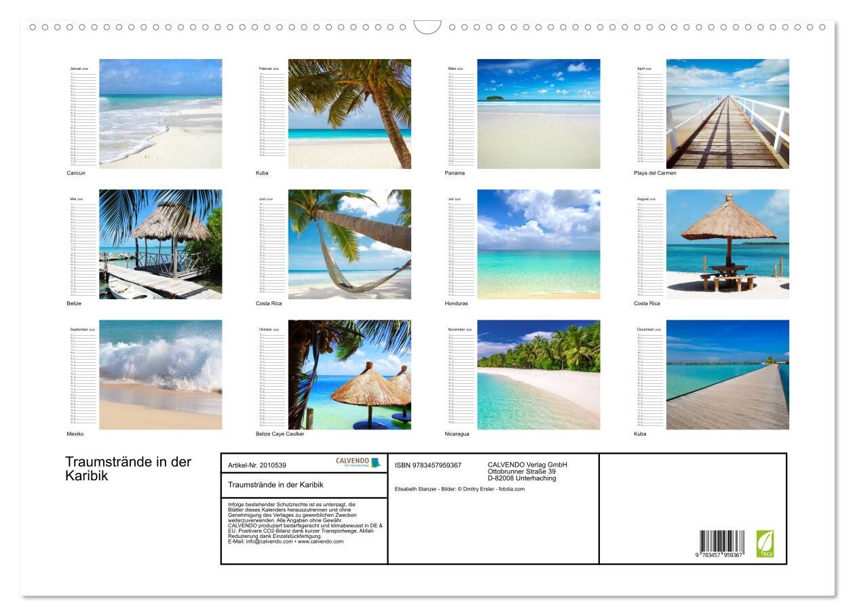The width and height of the screenshot is (855, 616).
Task: Open the Belize thatched hut photo for Mai
Action: (x=161, y=244)
